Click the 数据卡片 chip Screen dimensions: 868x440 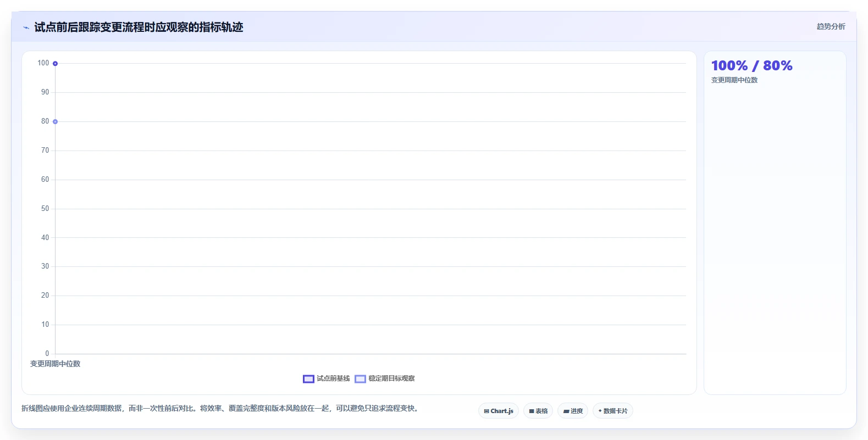(x=613, y=411)
